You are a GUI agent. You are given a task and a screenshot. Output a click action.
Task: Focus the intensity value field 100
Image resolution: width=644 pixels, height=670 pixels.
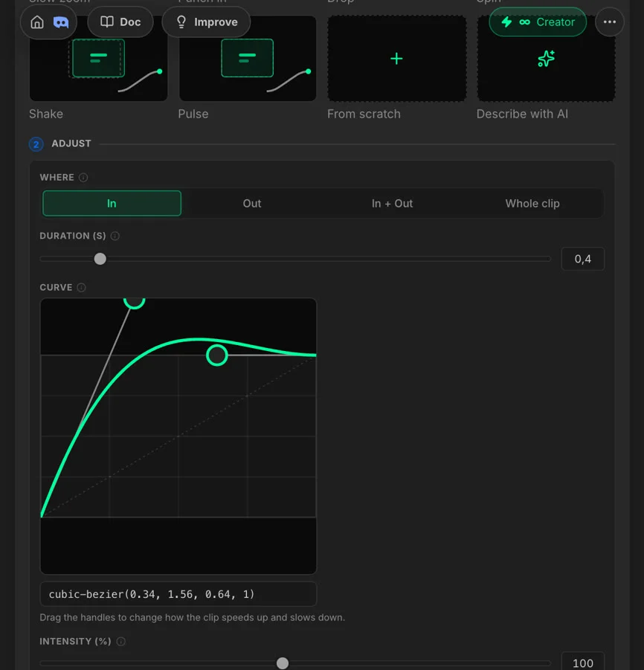tap(583, 663)
